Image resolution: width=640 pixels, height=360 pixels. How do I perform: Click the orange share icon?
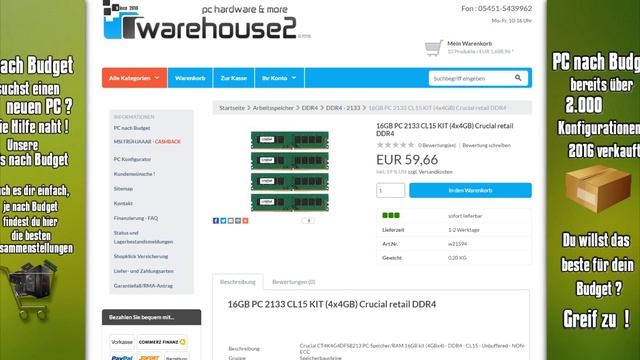(x=245, y=221)
